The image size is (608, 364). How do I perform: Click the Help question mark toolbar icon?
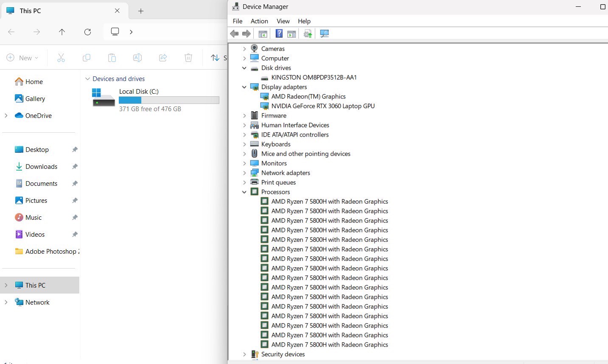(x=279, y=34)
